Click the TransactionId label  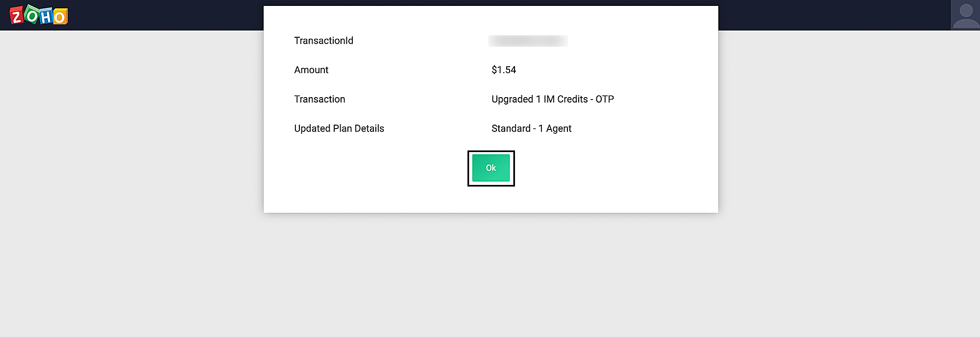pyautogui.click(x=323, y=41)
